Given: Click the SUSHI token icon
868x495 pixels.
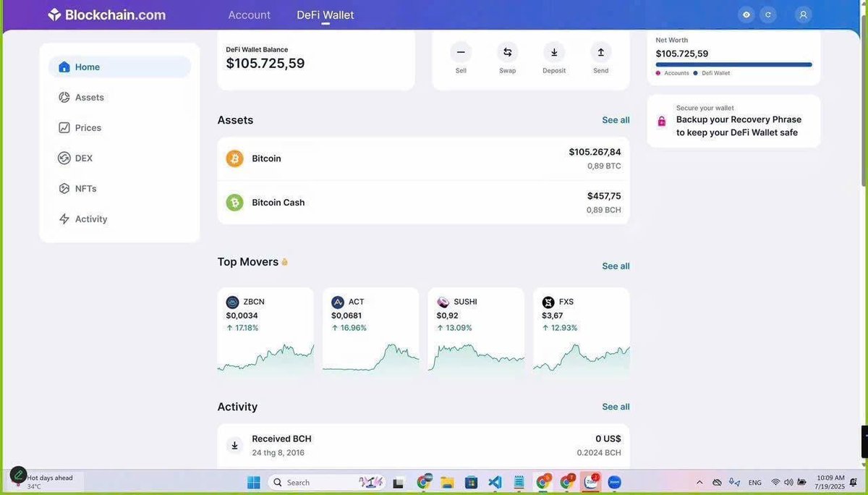Looking at the screenshot, I should click(443, 302).
